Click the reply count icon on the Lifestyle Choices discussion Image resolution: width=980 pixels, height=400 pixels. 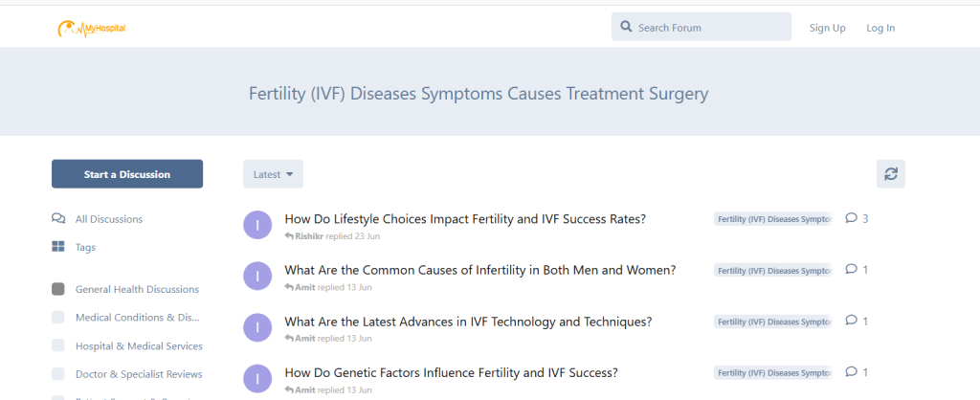point(851,218)
